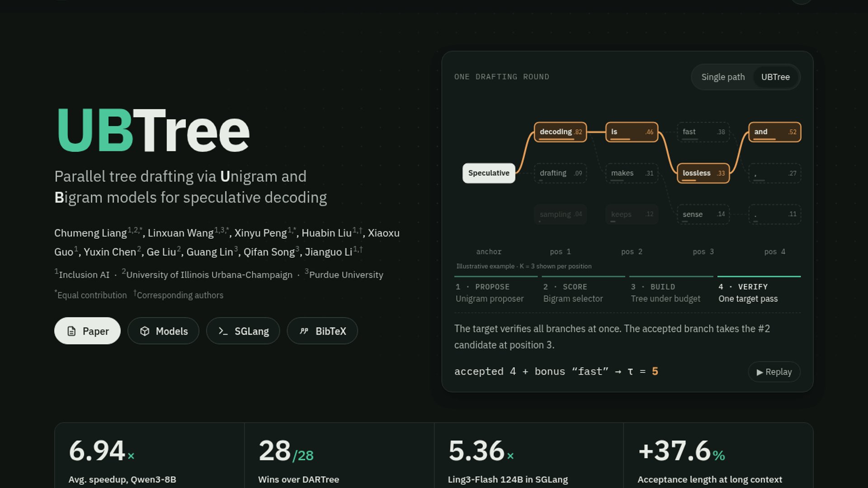Image resolution: width=868 pixels, height=488 pixels.
Task: Click the 'accepted 4 + bonus' result line
Action: [556, 371]
